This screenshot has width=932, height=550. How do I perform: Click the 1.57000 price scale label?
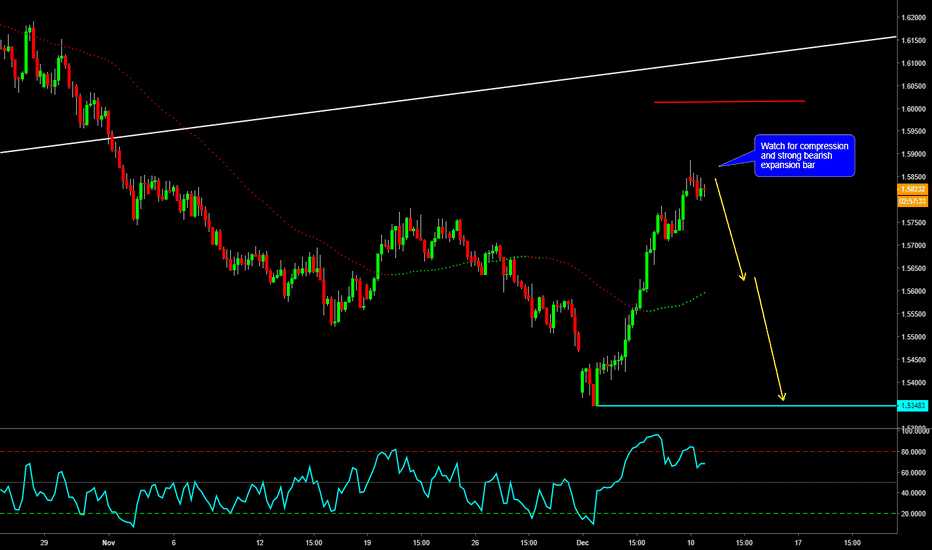click(914, 245)
